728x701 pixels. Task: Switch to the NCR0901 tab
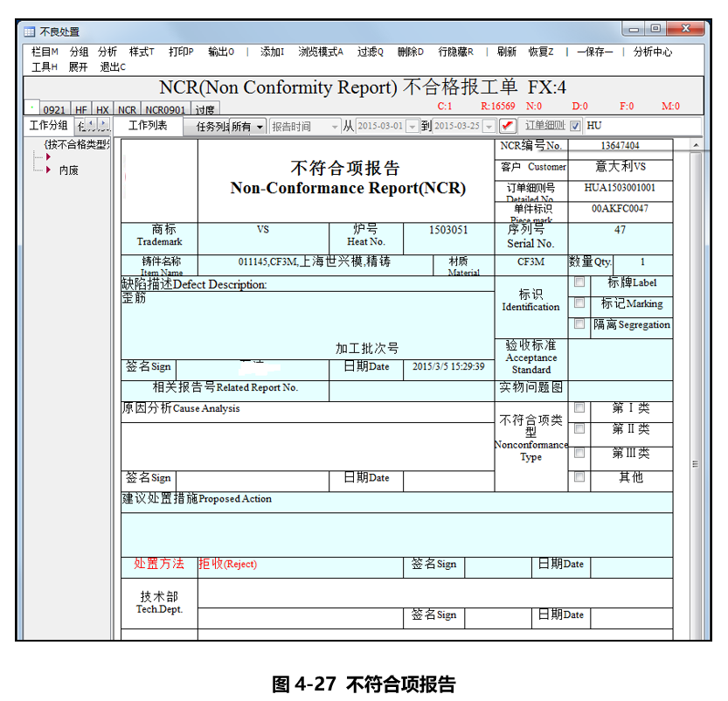pyautogui.click(x=165, y=109)
